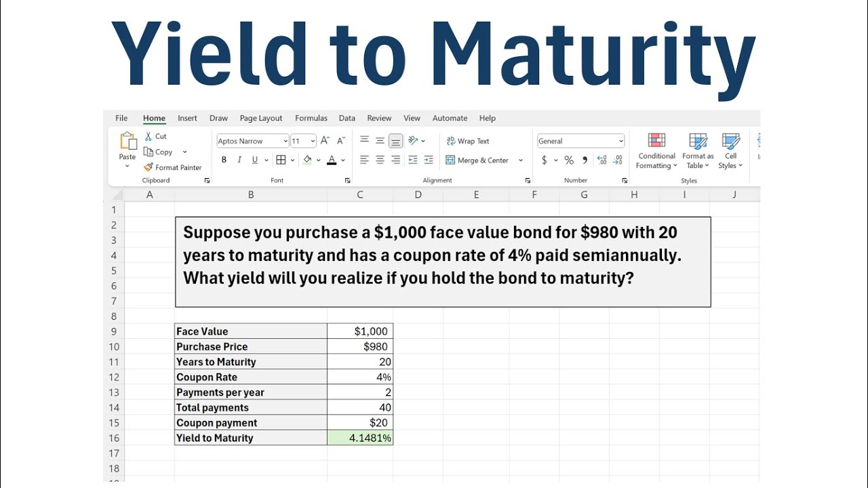Click the Copy command
The image size is (868, 488).
[158, 152]
